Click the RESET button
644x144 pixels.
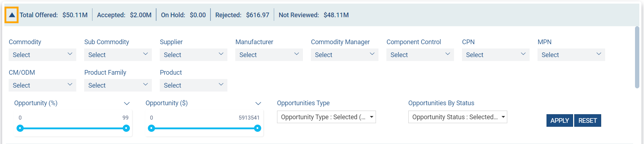pyautogui.click(x=588, y=121)
